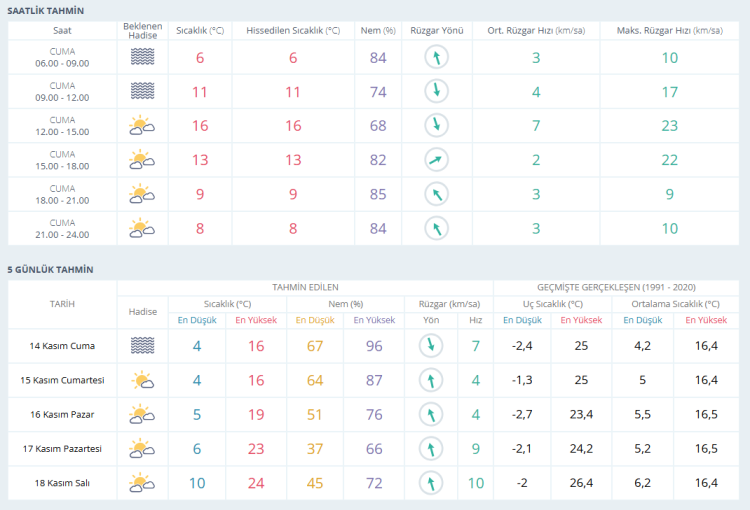Click the SAATLİK TAHMİN section heading
This screenshot has width=750, height=510.
click(x=46, y=10)
